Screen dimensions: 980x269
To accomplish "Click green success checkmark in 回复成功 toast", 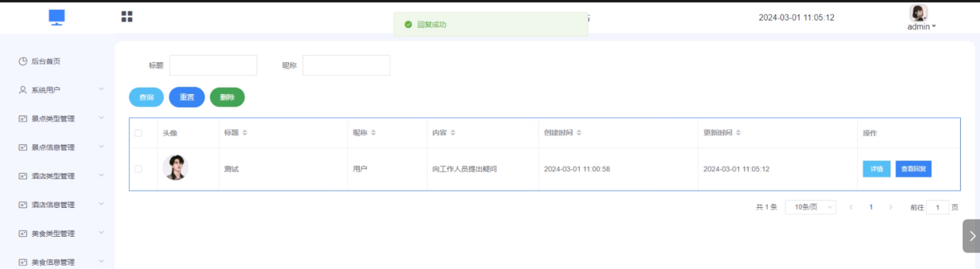I will [408, 24].
